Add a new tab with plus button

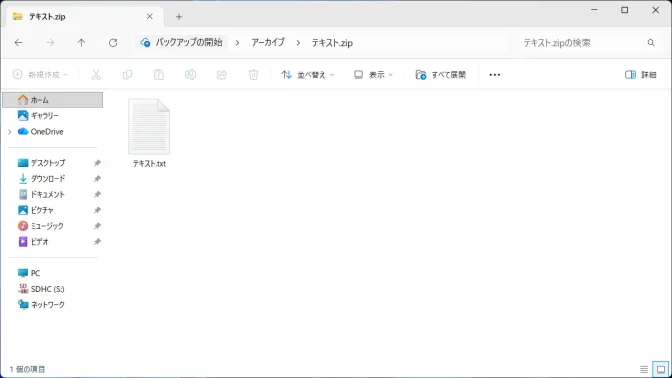coord(179,17)
